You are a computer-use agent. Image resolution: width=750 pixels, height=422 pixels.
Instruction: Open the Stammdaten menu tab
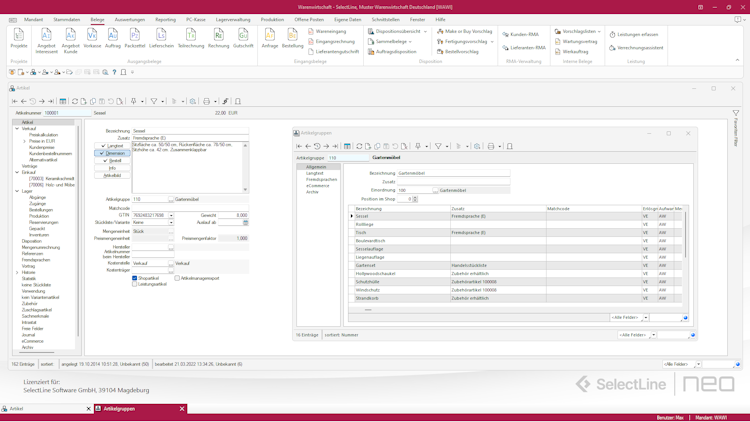(66, 20)
